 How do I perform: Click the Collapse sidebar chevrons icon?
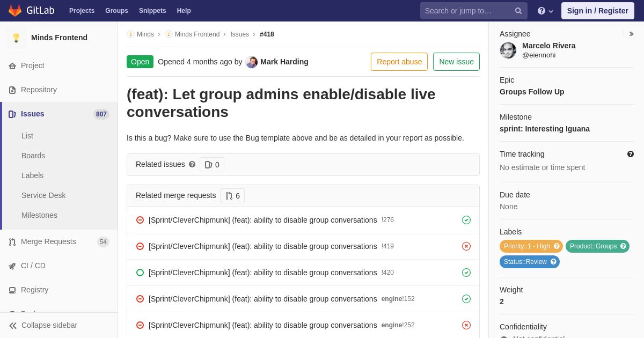(x=13, y=325)
